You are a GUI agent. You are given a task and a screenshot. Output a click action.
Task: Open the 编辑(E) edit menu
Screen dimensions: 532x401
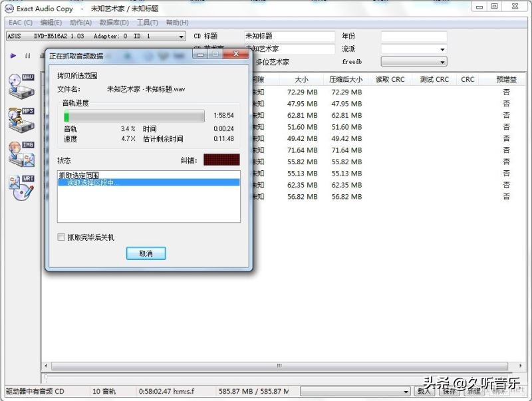tap(51, 23)
